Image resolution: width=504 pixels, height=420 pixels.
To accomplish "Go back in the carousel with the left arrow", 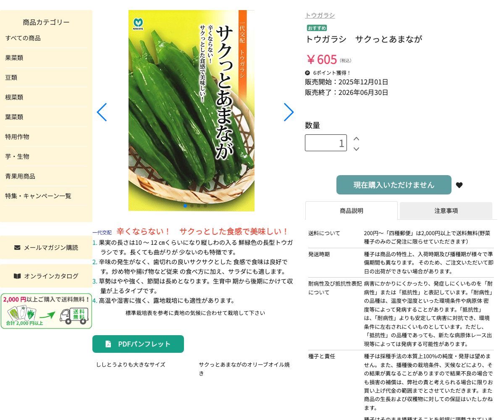I will click(102, 112).
